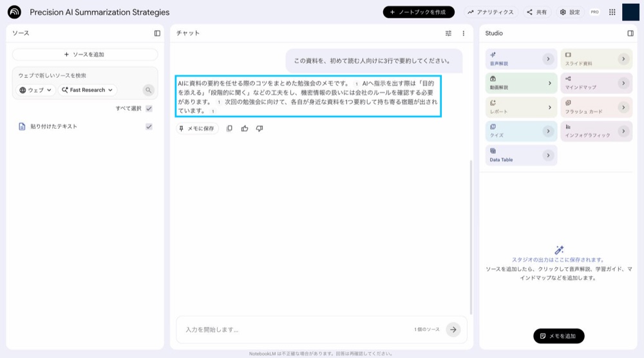This screenshot has height=358, width=644.
Task: Open the chat three-dots more menu
Action: click(463, 33)
